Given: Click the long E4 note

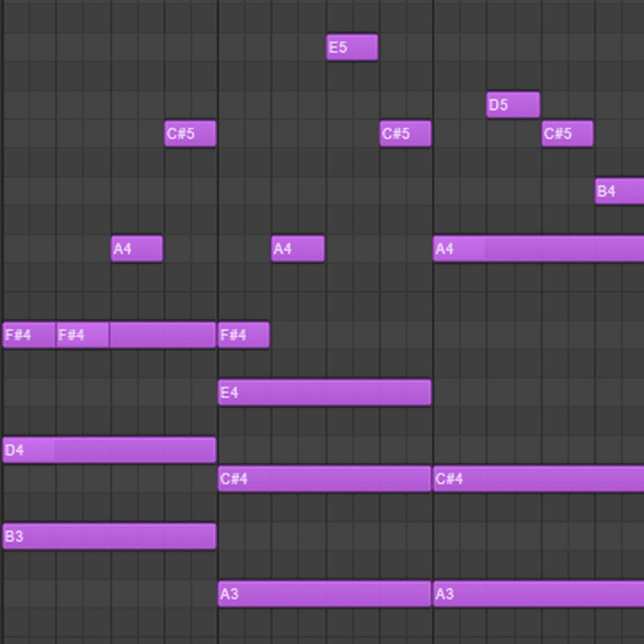Looking at the screenshot, I should (324, 393).
